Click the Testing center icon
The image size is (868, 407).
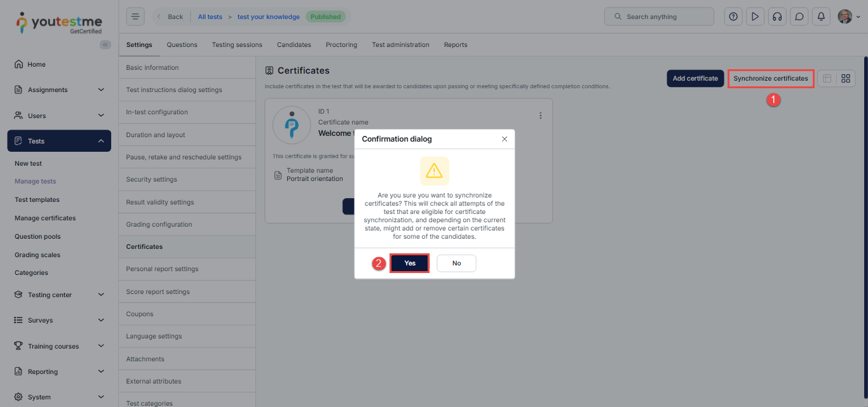18,295
